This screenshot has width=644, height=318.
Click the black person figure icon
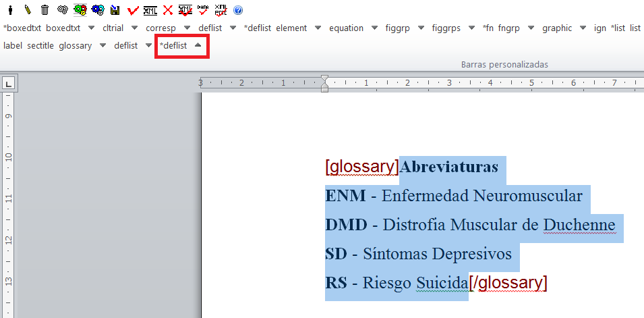pos(10,10)
